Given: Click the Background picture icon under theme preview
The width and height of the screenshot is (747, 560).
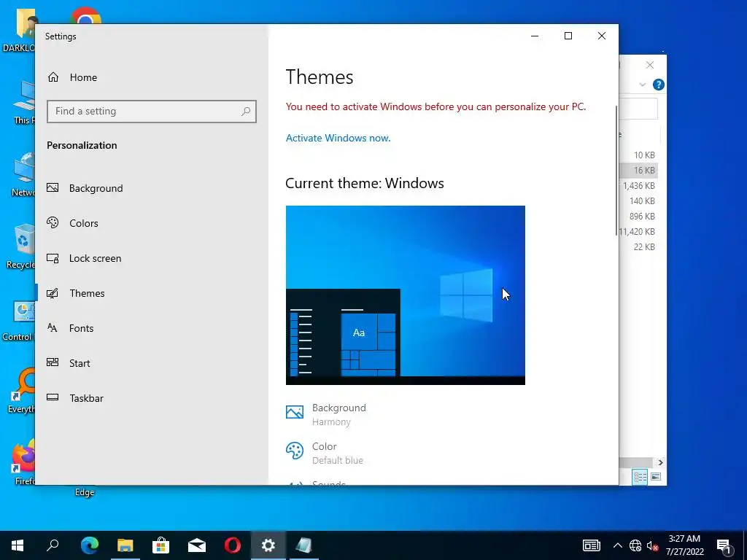Looking at the screenshot, I should pos(295,412).
